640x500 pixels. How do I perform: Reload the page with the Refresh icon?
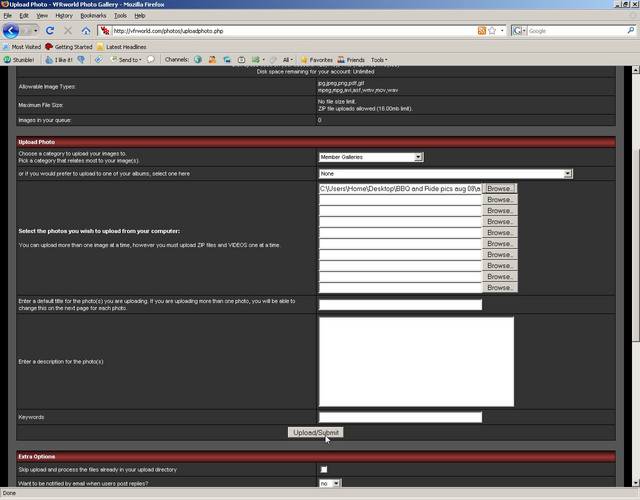50,31
